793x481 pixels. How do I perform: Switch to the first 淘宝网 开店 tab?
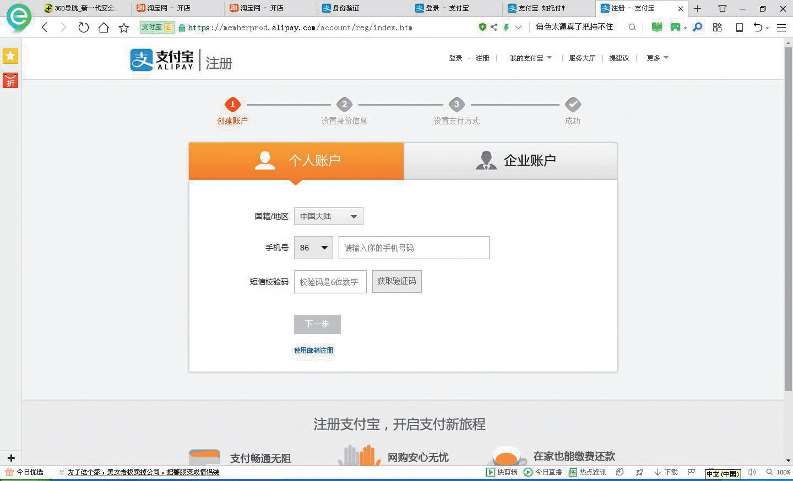pos(178,8)
